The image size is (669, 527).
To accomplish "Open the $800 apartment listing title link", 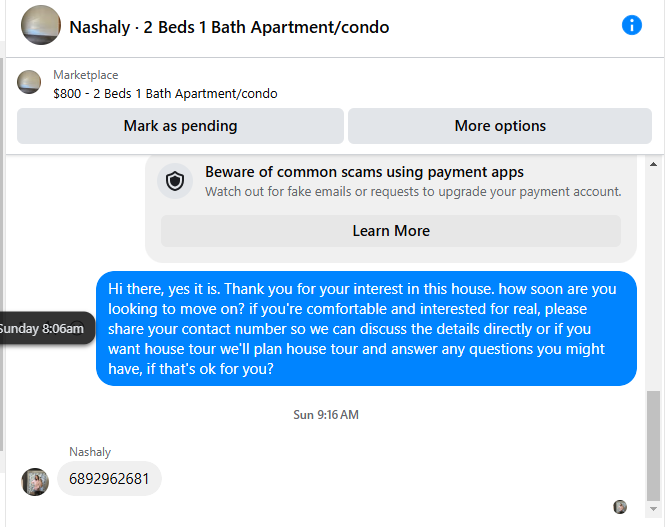I will [165, 94].
